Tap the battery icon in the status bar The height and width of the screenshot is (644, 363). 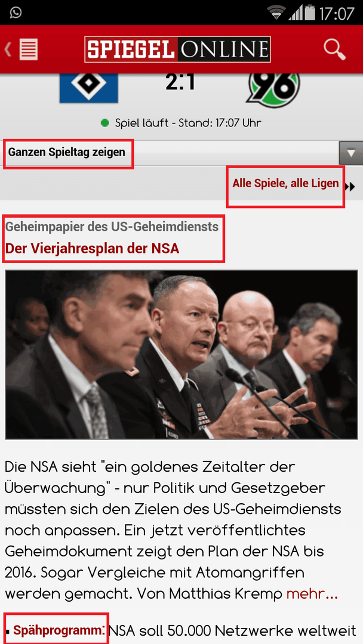click(309, 13)
